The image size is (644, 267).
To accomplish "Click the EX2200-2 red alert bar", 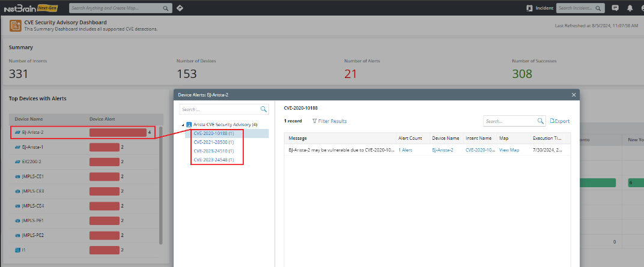I will [105, 161].
